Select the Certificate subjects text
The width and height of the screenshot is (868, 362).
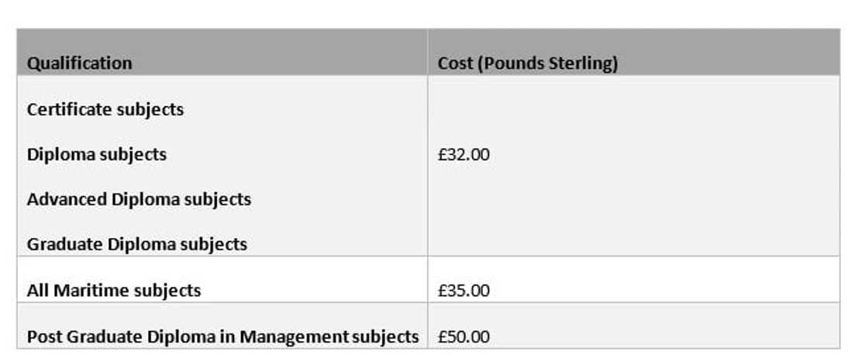(x=105, y=109)
